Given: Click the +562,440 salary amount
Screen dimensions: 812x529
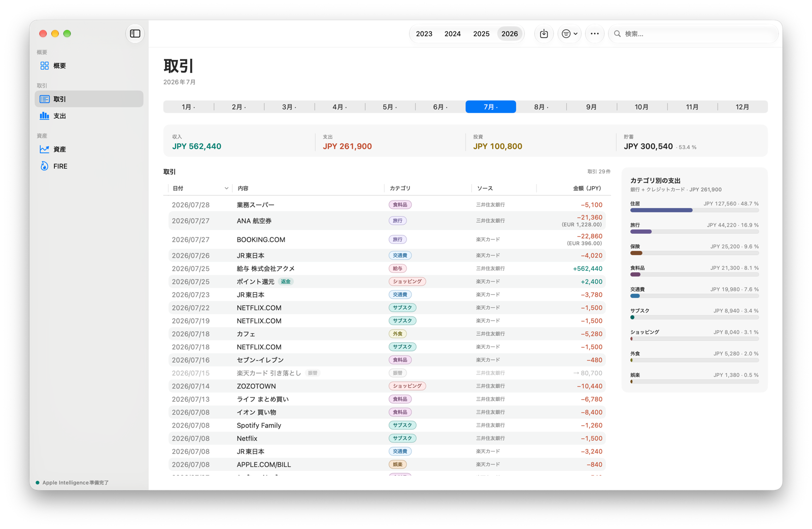Looking at the screenshot, I should tap(587, 269).
